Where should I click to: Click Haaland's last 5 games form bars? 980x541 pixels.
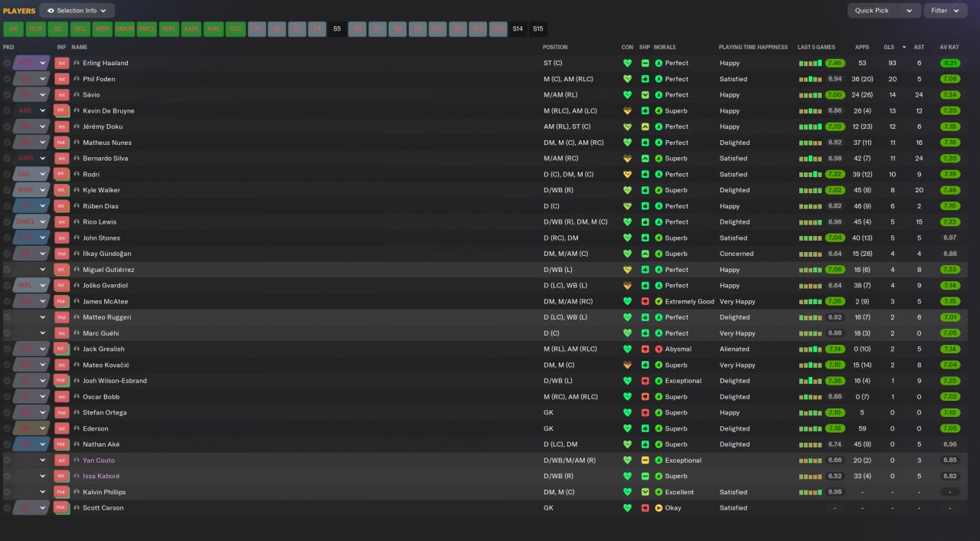(x=810, y=63)
